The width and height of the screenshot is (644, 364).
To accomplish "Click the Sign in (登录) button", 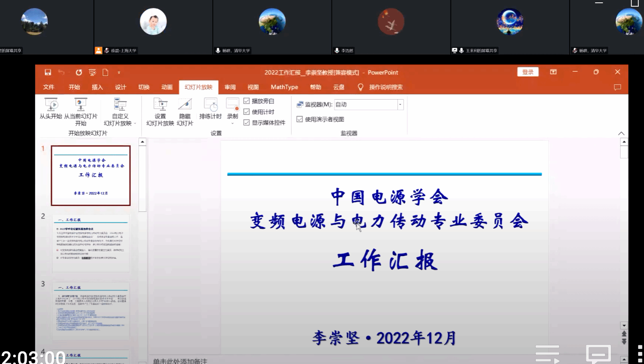I will click(x=528, y=72).
